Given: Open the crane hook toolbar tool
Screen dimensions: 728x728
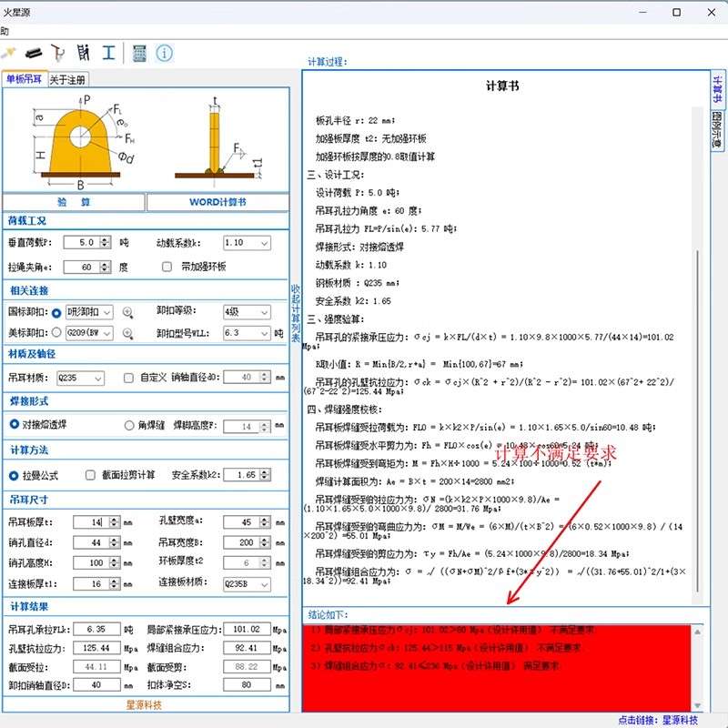Looking at the screenshot, I should pyautogui.click(x=58, y=53).
